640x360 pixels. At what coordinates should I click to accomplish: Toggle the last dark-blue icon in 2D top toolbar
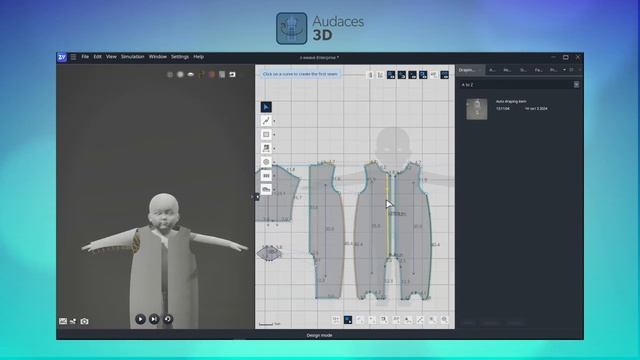point(444,75)
